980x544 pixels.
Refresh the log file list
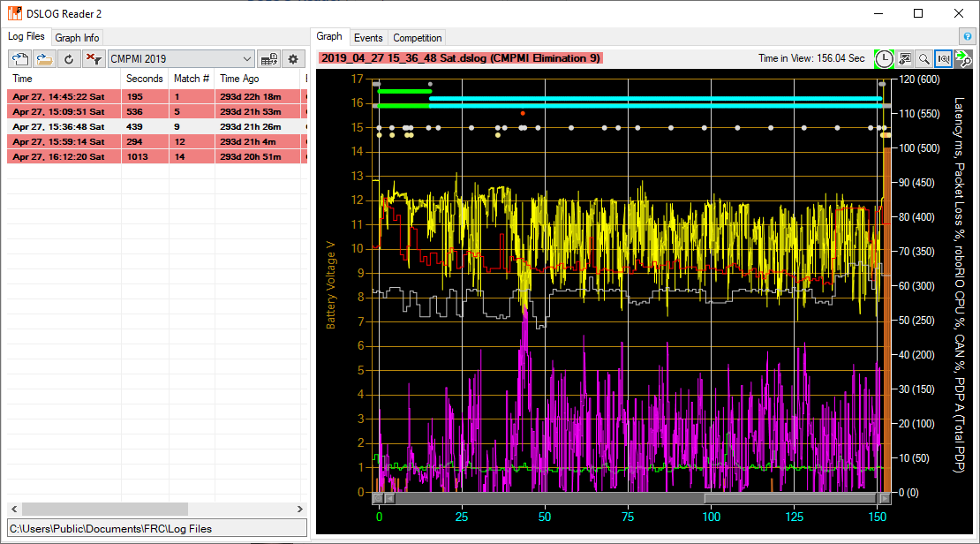pos(68,59)
